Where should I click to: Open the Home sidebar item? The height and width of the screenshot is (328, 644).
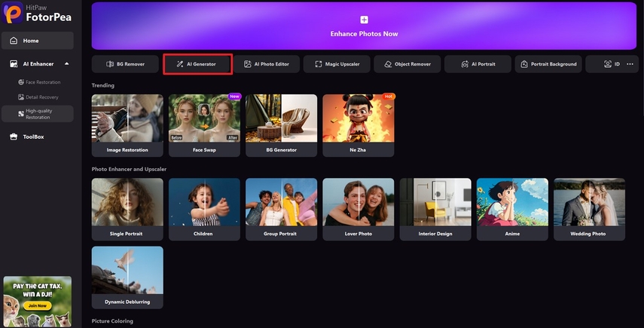[38, 41]
